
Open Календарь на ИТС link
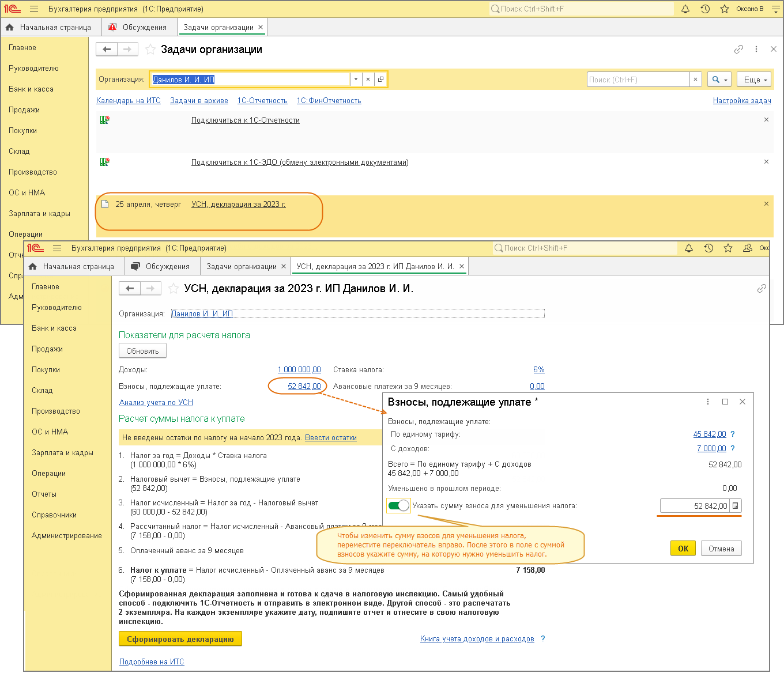[129, 101]
